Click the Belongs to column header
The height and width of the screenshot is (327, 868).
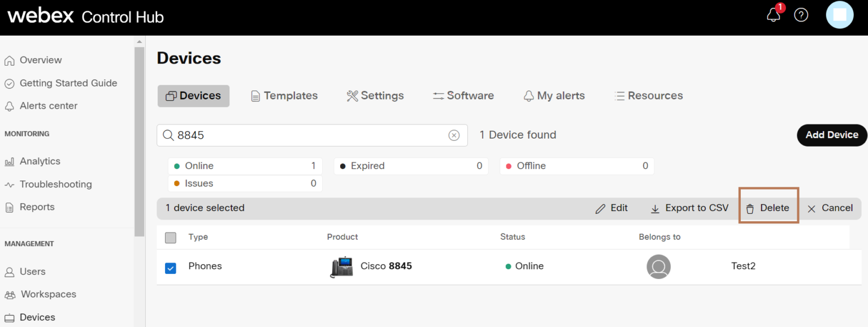click(659, 237)
